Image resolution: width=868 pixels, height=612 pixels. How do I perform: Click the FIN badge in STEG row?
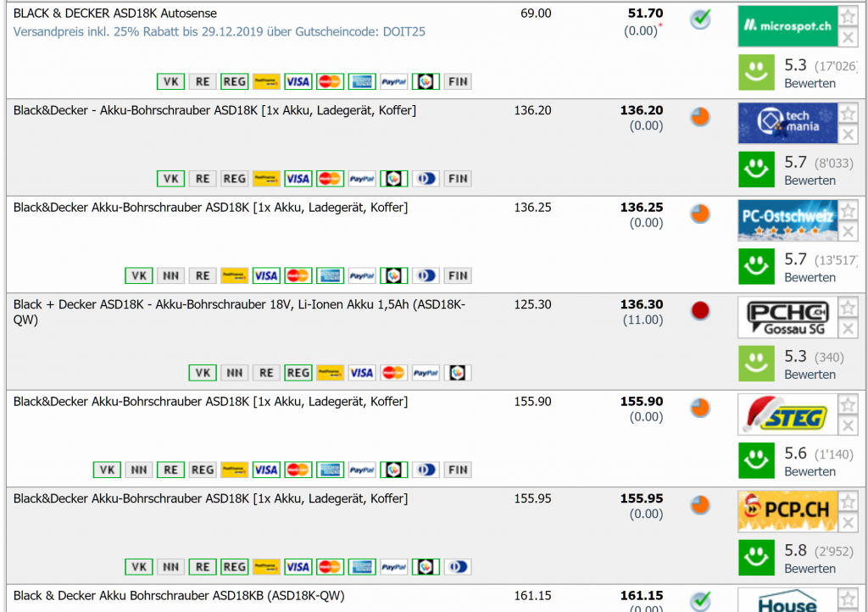458,470
